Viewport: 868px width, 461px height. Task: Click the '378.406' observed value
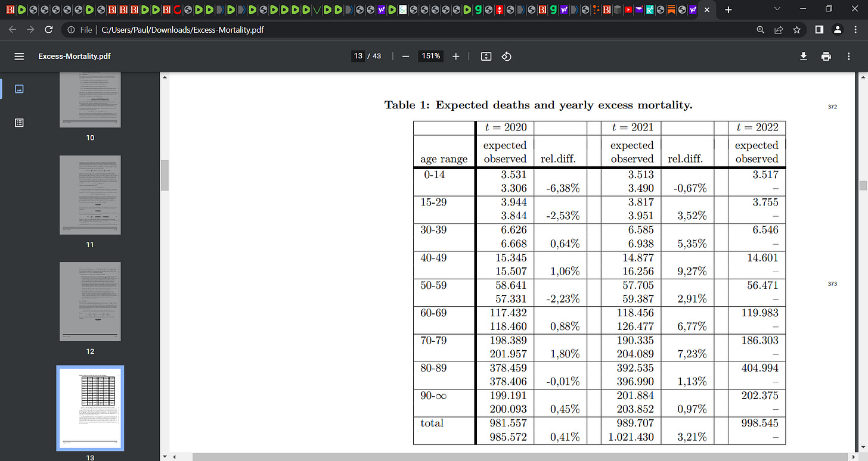(x=508, y=381)
